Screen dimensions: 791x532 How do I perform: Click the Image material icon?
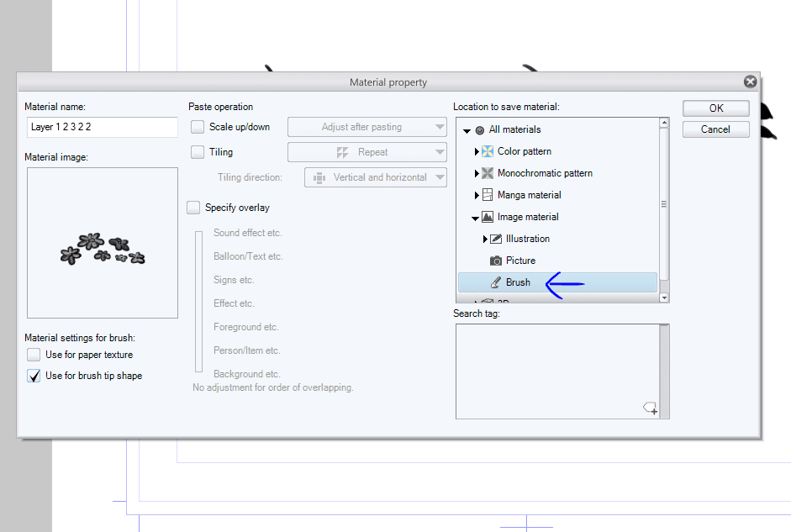(488, 217)
